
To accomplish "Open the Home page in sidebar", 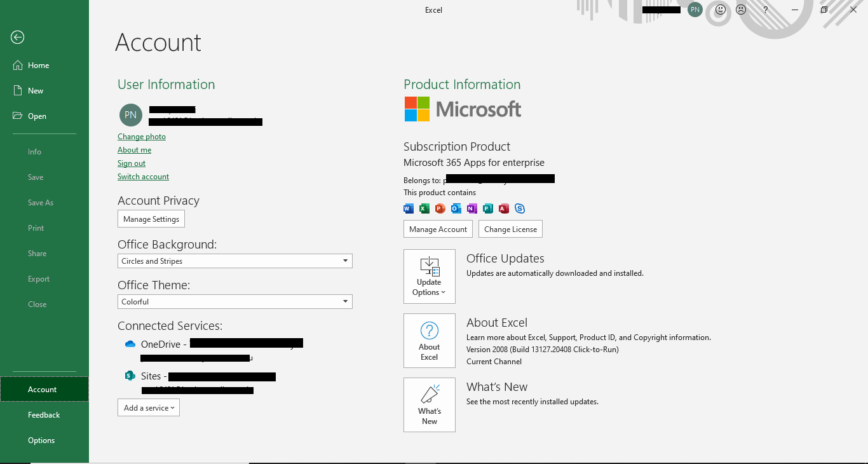I will pos(44,65).
